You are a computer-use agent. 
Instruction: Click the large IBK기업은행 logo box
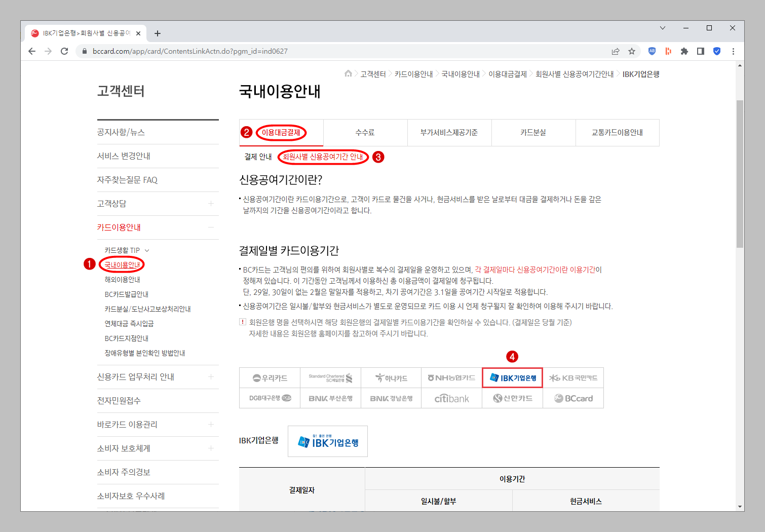(328, 441)
